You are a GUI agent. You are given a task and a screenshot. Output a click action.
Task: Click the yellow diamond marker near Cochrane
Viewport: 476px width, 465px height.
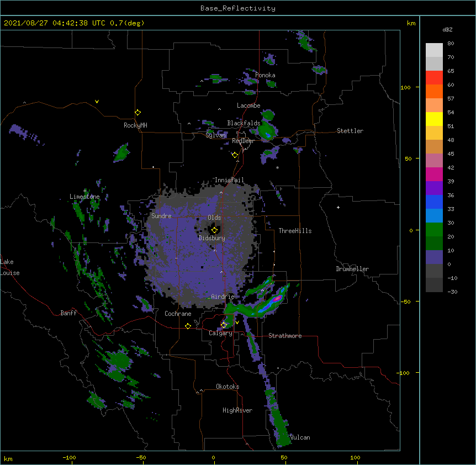click(x=188, y=326)
